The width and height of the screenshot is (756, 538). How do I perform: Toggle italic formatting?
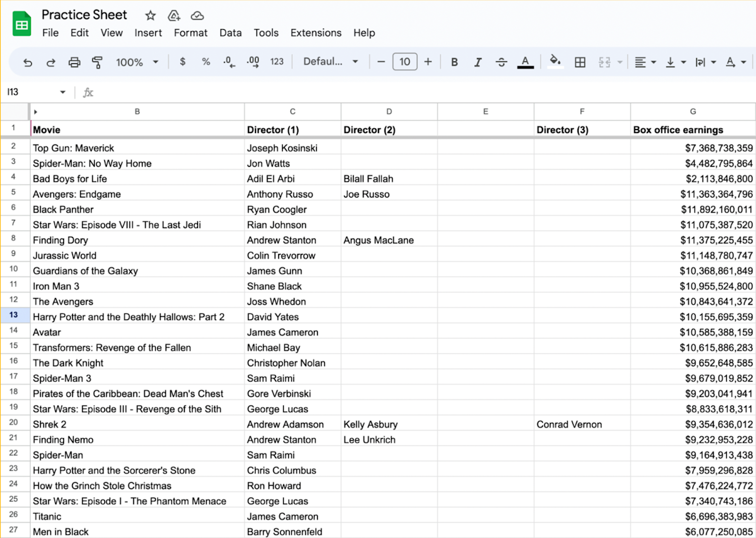point(478,62)
